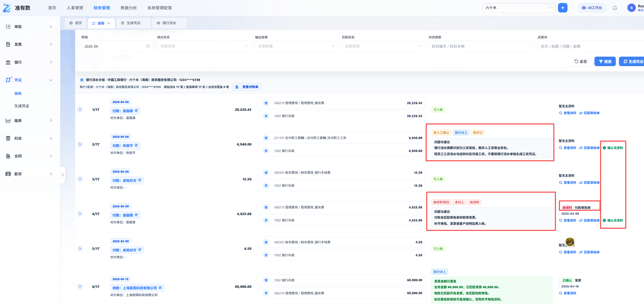
Task: Click the blue plus button in the header
Action: point(563,8)
